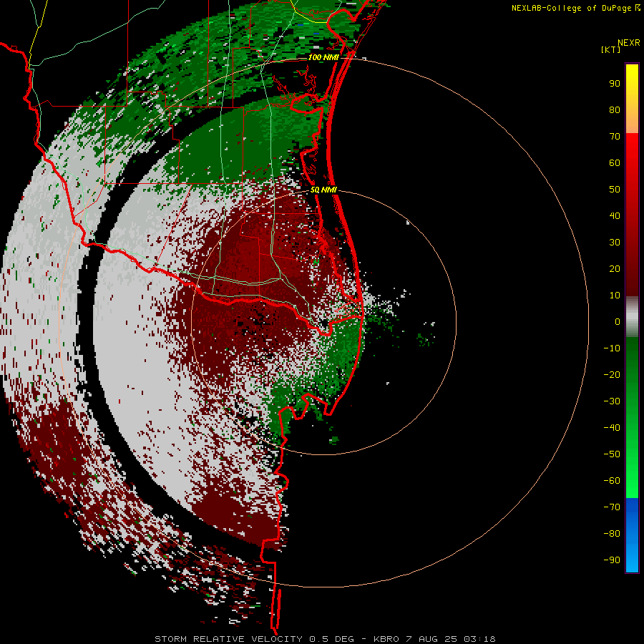This screenshot has height=644, width=644.
Task: Click the -80 value on velocity legend
Action: 612,534
